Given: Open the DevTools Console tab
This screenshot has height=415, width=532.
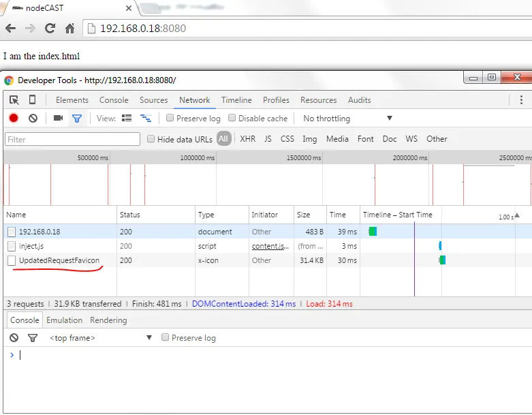Looking at the screenshot, I should point(114,100).
